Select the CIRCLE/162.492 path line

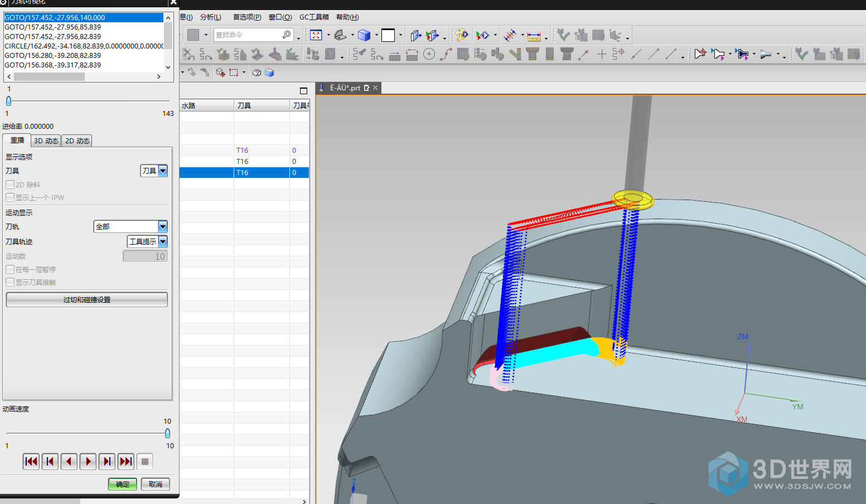(84, 46)
